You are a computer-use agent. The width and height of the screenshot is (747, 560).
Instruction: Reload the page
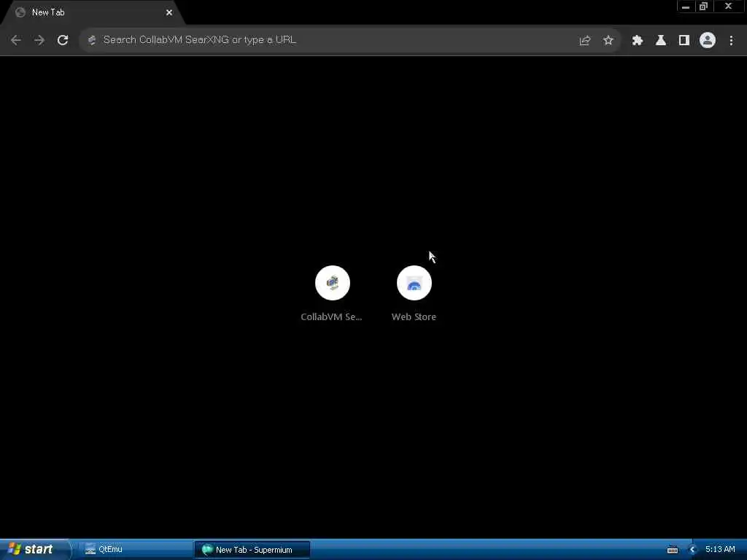tap(63, 40)
